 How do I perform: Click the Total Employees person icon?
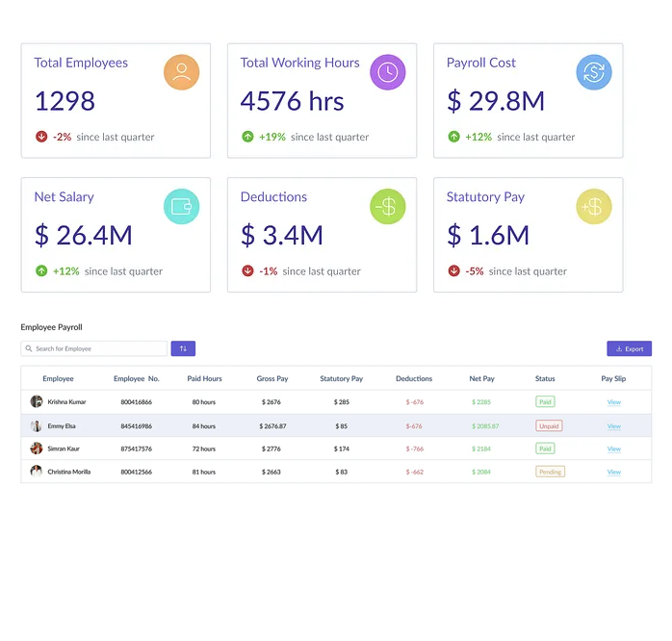(x=181, y=72)
